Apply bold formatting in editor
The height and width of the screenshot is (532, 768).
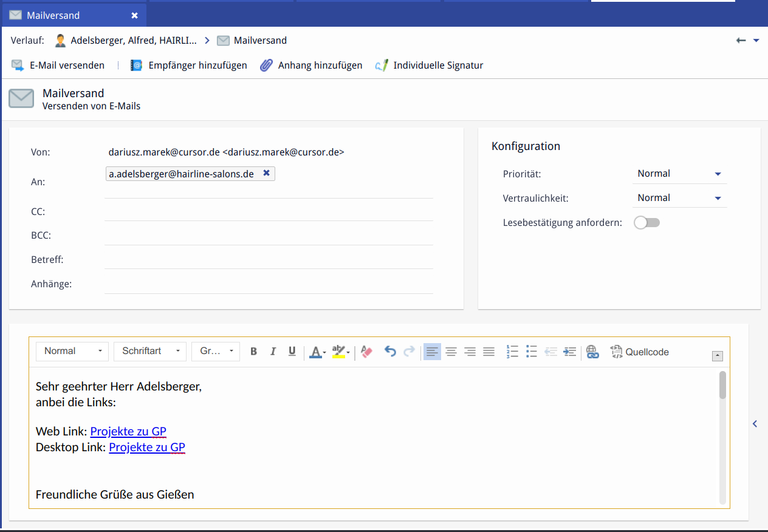point(254,352)
